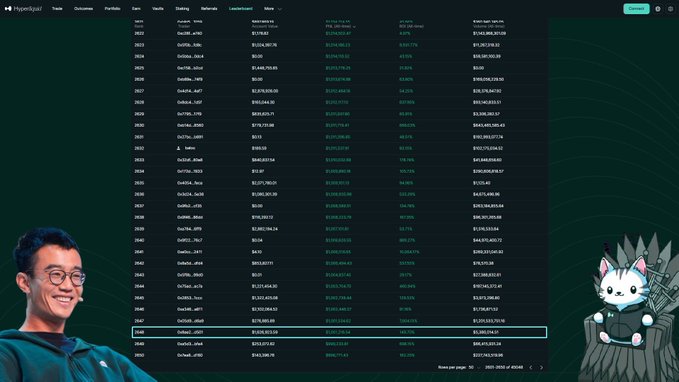Screen dimensions: 679x382
Task: Expand the More dropdown in the navigation
Action: (x=272, y=9)
